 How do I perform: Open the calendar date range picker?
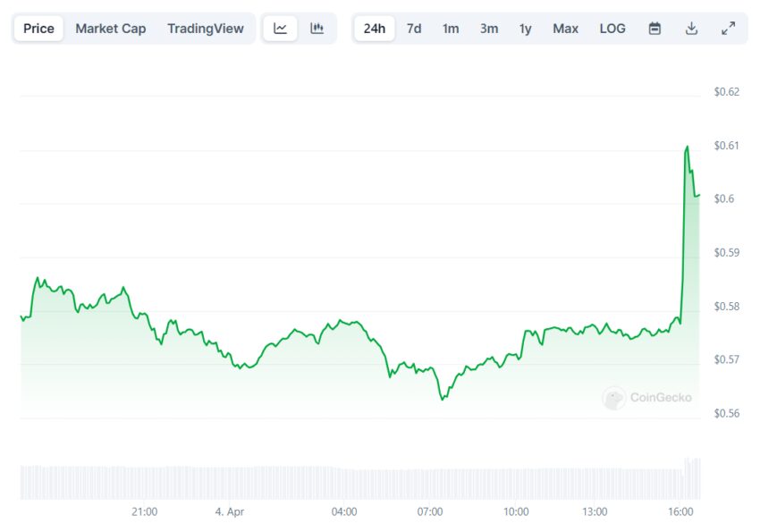tap(654, 29)
